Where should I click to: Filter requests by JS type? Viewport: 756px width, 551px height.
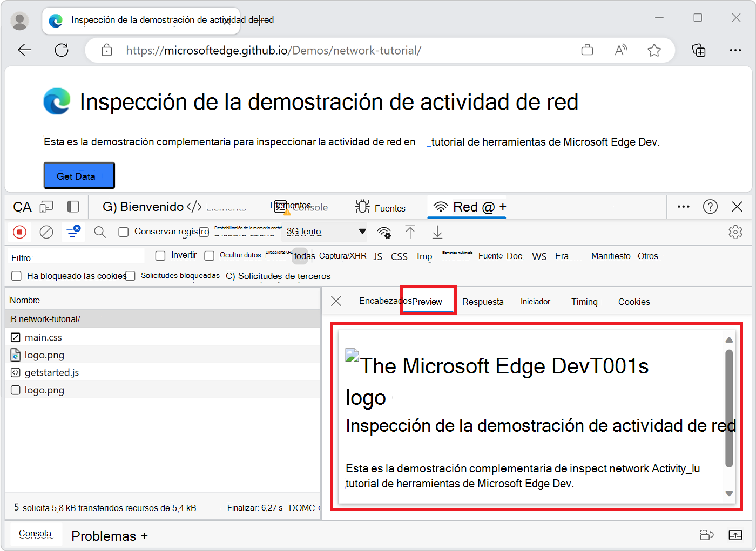coord(378,256)
